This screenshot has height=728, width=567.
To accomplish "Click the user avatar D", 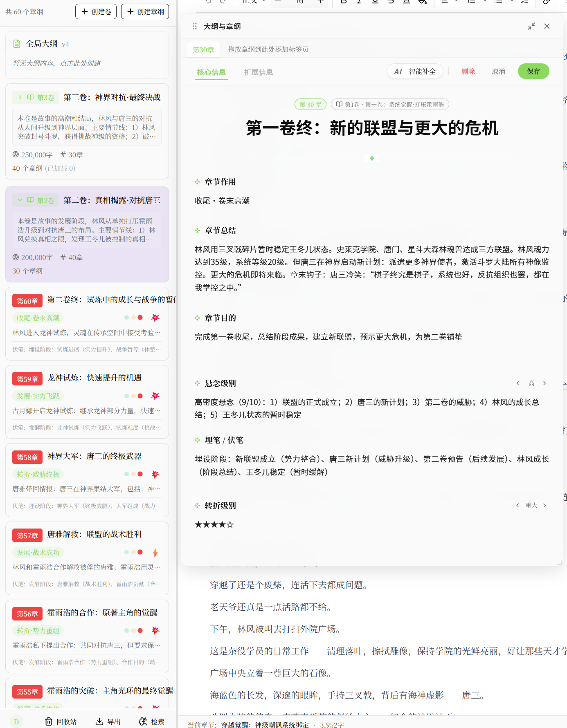I will [x=16, y=721].
